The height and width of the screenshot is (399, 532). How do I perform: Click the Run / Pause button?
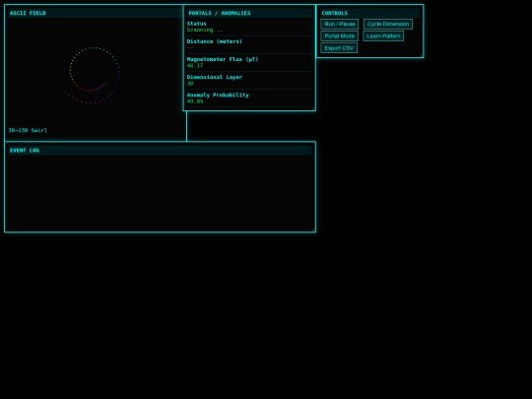click(x=339, y=24)
